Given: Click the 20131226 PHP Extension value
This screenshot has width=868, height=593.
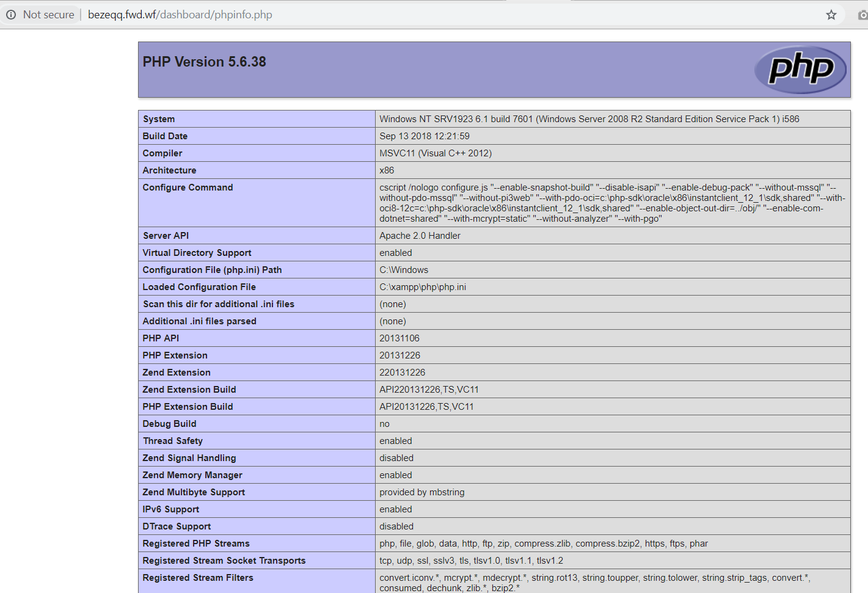Looking at the screenshot, I should tap(400, 355).
